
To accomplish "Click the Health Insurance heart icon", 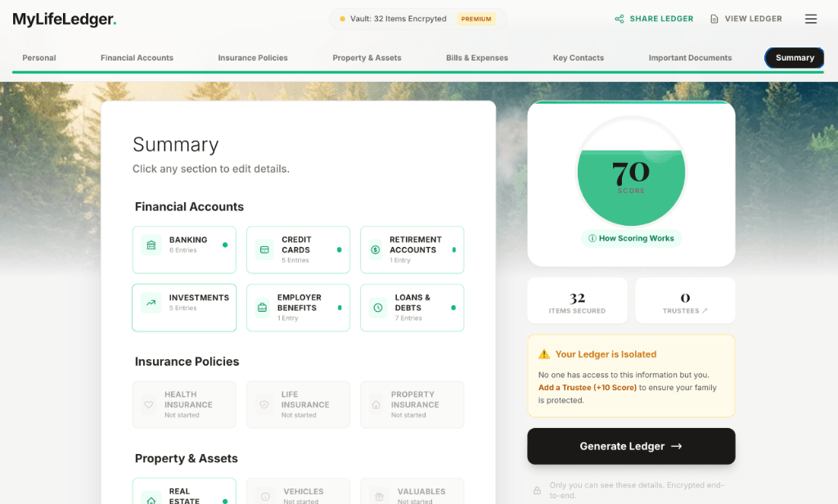I will click(150, 404).
